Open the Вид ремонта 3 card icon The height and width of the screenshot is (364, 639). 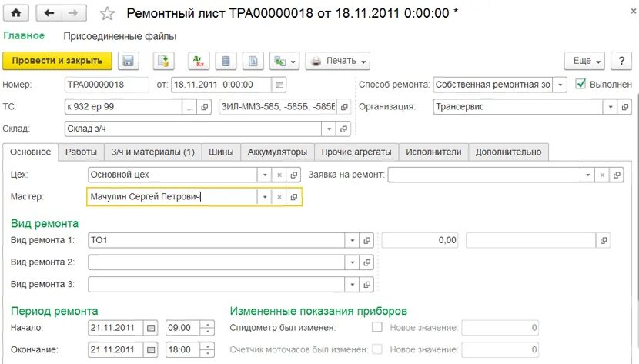pos(366,285)
